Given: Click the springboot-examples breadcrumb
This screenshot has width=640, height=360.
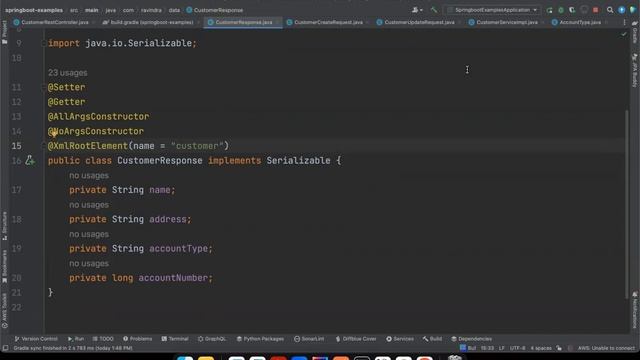Looking at the screenshot, I should [34, 10].
